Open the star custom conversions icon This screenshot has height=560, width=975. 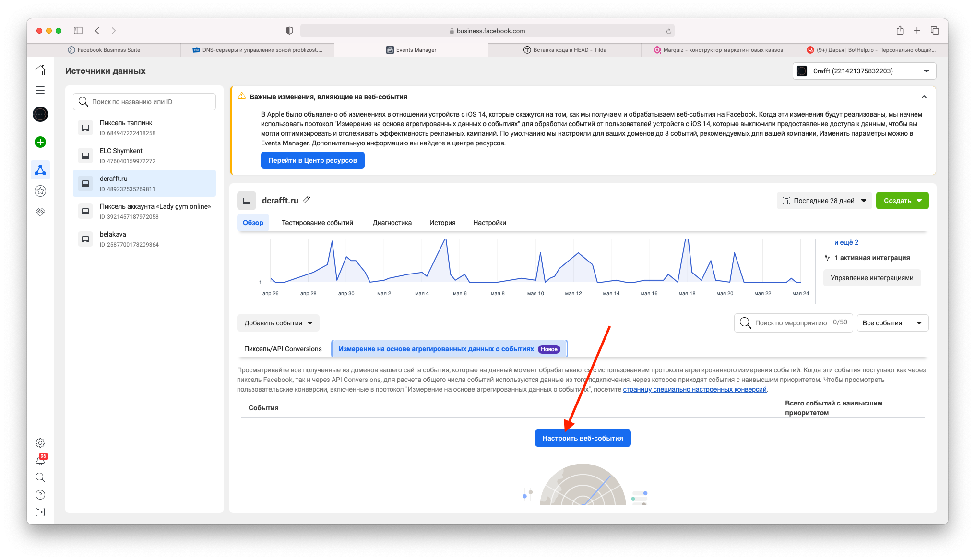point(40,191)
